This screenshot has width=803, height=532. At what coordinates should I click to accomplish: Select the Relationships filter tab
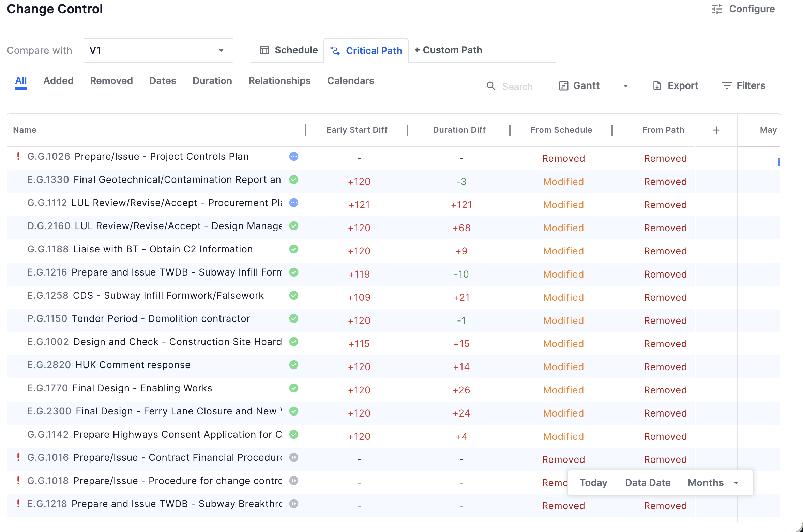coord(279,81)
